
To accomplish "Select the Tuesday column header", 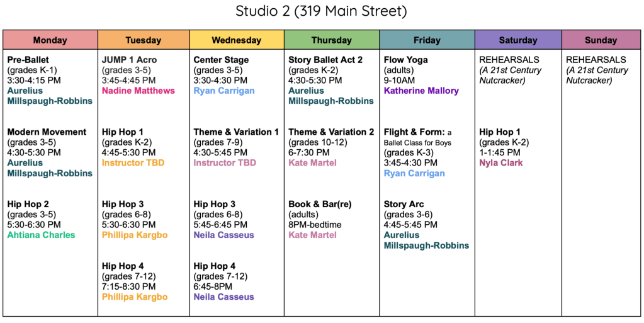I will [144, 40].
